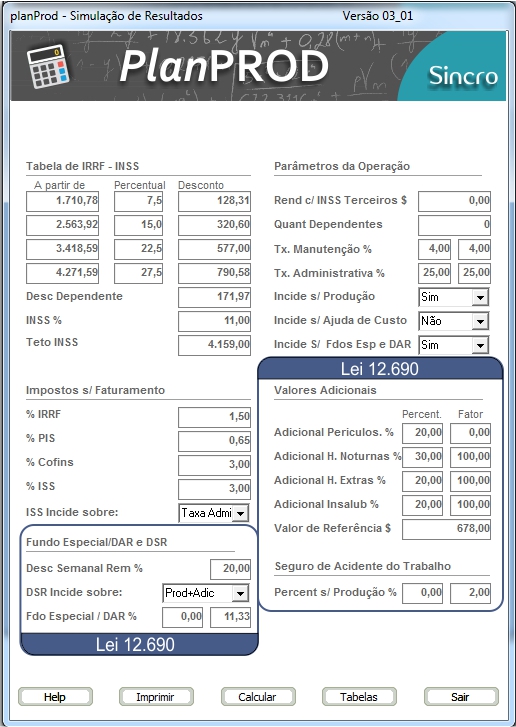This screenshot has width=516, height=727.
Task: Select the A partir de field 4.271,59
Action: pyautogui.click(x=63, y=273)
